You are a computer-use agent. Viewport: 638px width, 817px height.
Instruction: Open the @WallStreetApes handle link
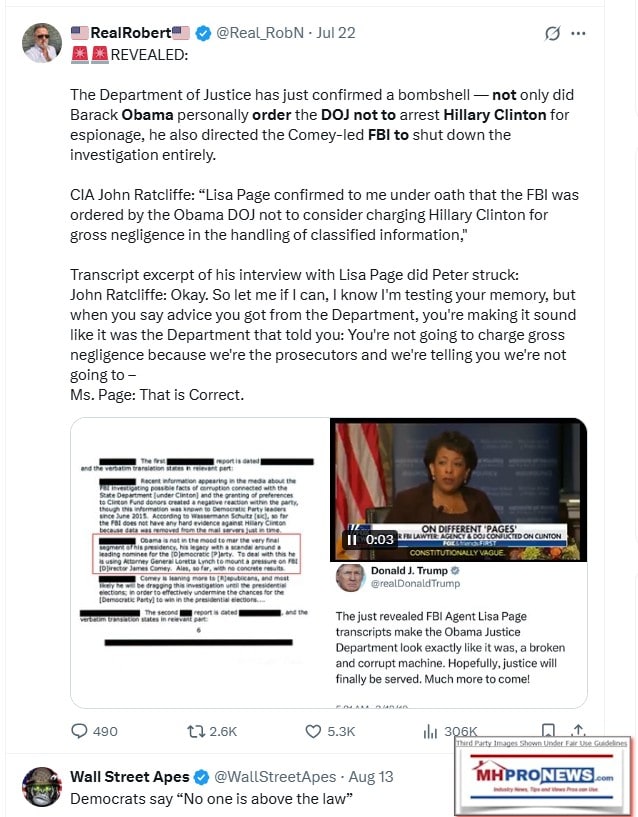tap(275, 777)
